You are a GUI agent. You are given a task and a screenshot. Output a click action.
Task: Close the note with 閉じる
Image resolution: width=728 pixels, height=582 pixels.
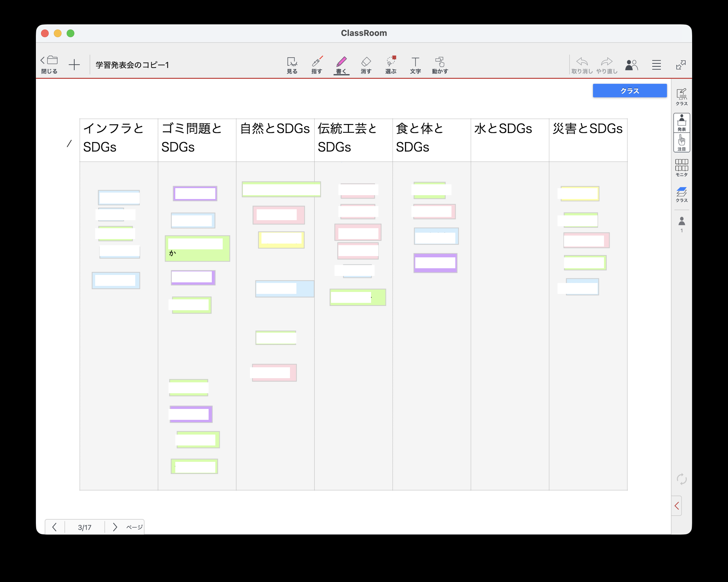click(x=49, y=64)
